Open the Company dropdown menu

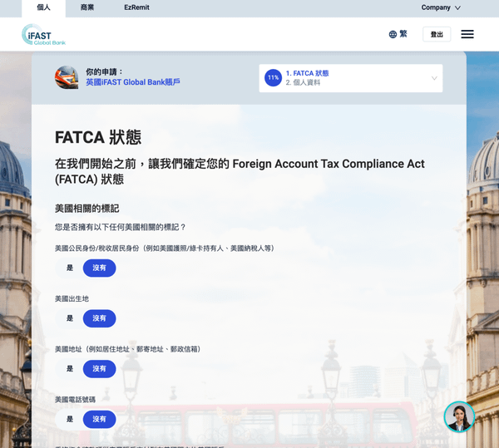tap(441, 7)
